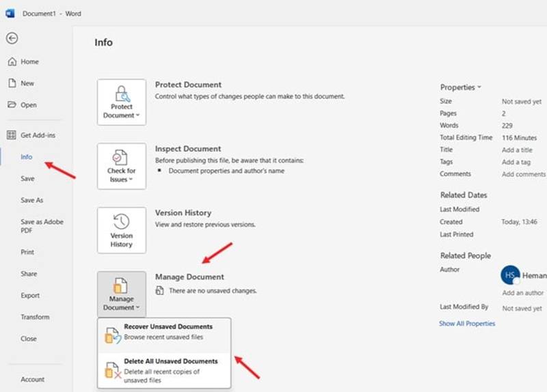
Task: Select New in the backstage sidebar
Action: [x=27, y=83]
